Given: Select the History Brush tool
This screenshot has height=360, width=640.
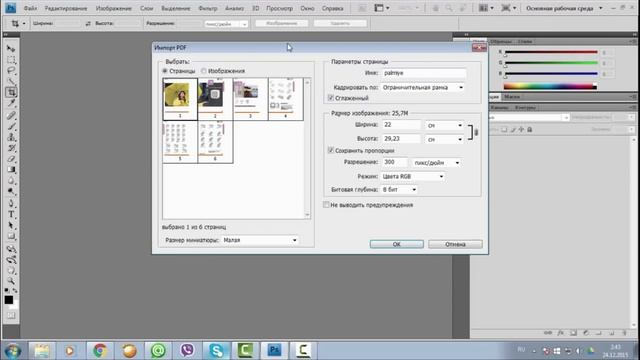Looking at the screenshot, I should 11,148.
